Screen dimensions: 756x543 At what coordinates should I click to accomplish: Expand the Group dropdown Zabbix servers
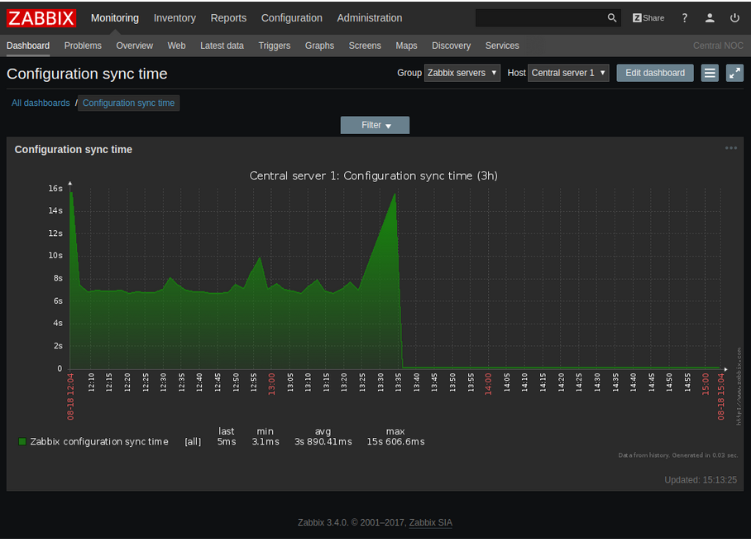[462, 73]
